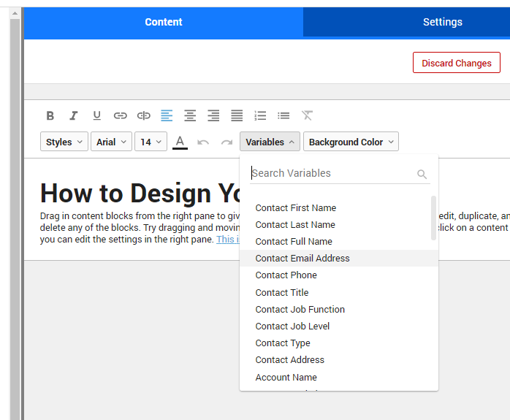Choose Account Name variable
The image size is (510, 420).
point(339,378)
